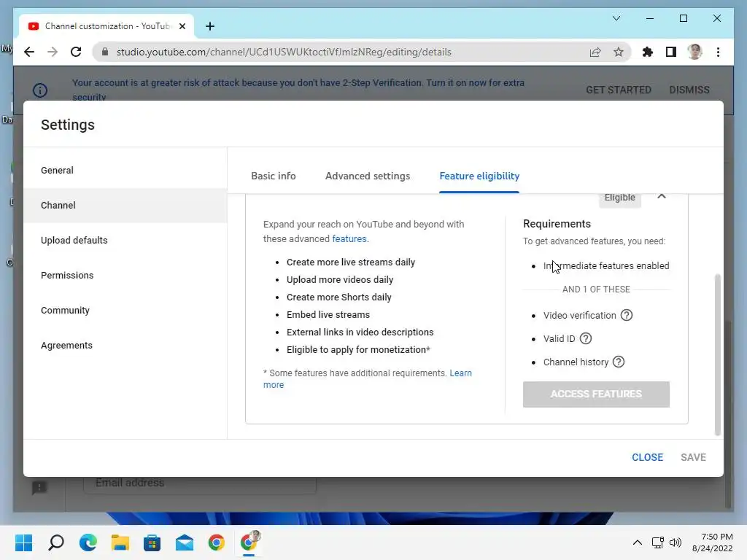Click 'Create more live streams daily' text
747x560 pixels.
pyautogui.click(x=351, y=262)
